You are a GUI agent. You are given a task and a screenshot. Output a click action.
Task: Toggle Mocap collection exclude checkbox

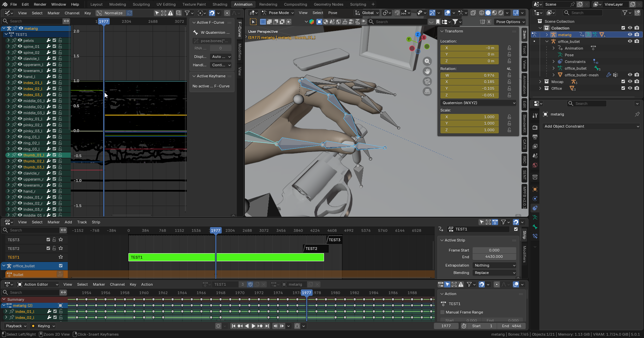point(623,82)
